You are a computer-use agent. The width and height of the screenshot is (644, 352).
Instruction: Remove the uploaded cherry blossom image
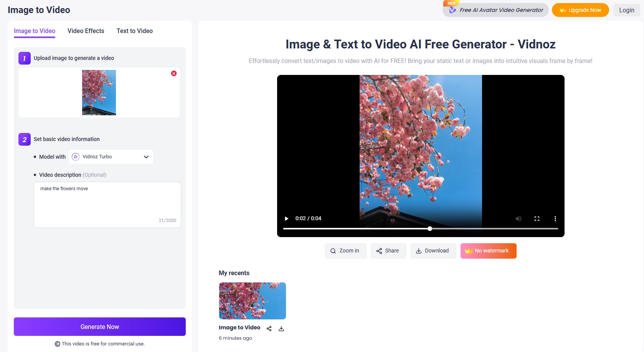173,73
